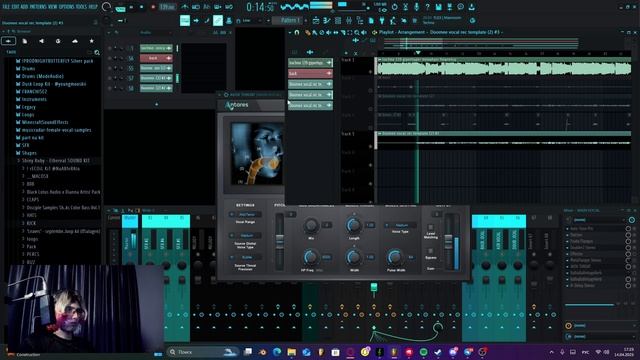The height and width of the screenshot is (360, 640).
Task: Click the save project icon in top toolbar
Action: pos(438,7)
